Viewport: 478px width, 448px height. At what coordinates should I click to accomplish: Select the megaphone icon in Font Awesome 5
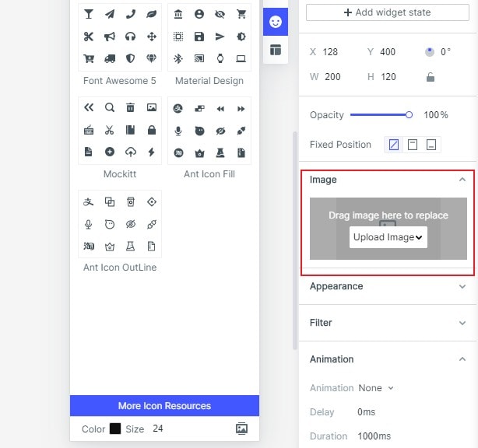(x=110, y=37)
